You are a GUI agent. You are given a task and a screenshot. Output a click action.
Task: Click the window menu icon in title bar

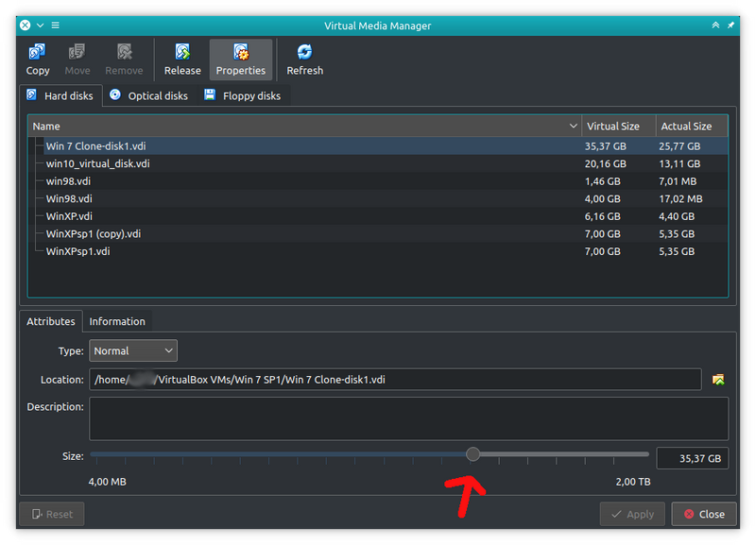point(56,26)
